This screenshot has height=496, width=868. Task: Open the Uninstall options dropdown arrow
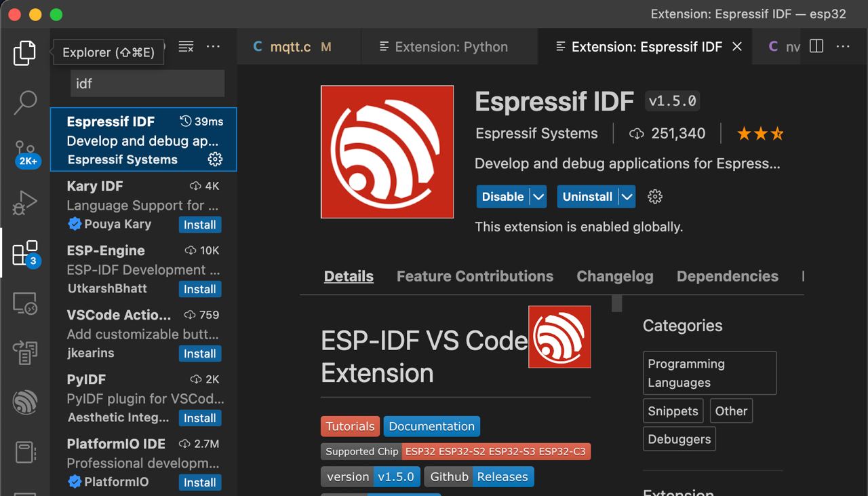[x=627, y=197]
